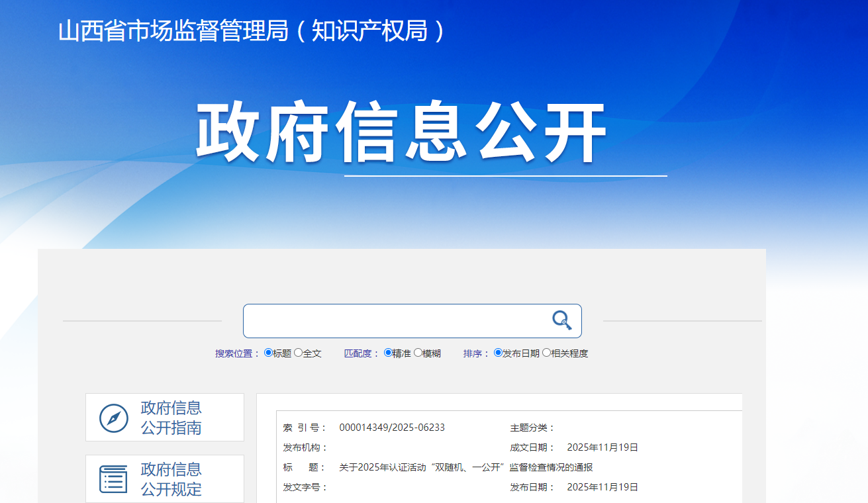
Task: Click document title 关于2025年认证活动 通报
Action: tap(465, 467)
